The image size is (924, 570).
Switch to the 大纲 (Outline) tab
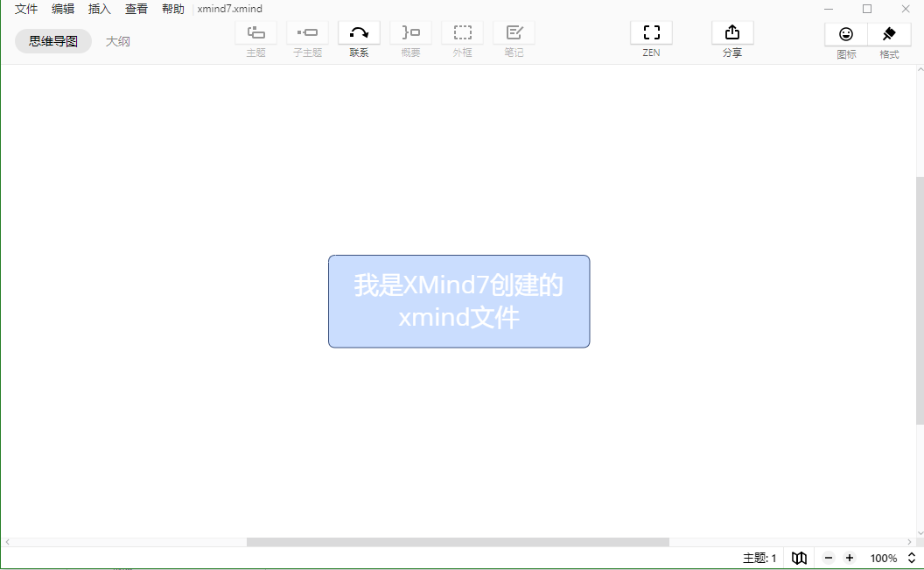click(x=118, y=40)
